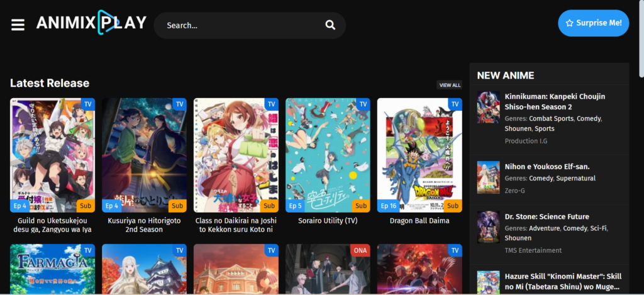Click the Sub badge on Class no Daikirai

(269, 206)
